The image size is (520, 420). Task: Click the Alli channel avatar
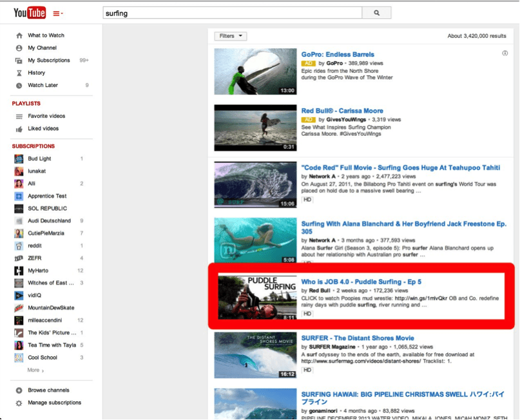point(19,184)
